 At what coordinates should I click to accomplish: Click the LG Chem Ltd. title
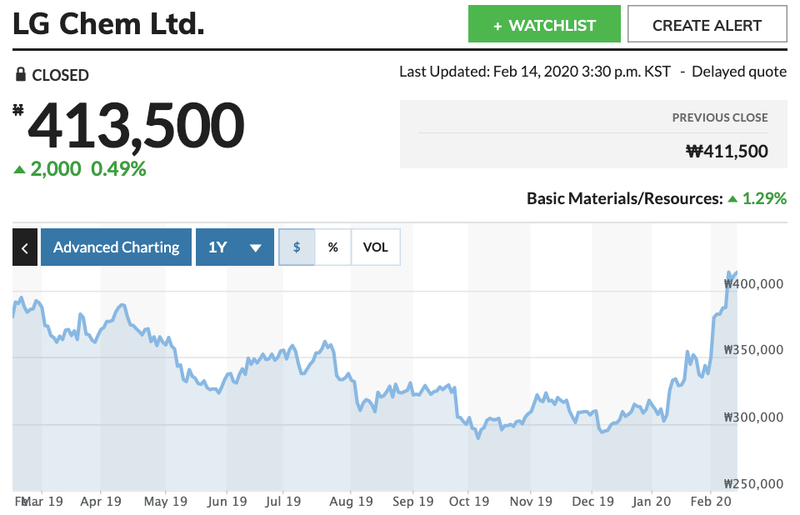click(109, 23)
